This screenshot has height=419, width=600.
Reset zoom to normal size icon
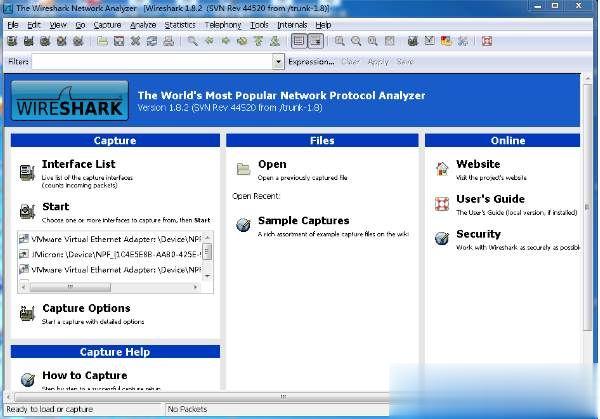pyautogui.click(x=373, y=41)
